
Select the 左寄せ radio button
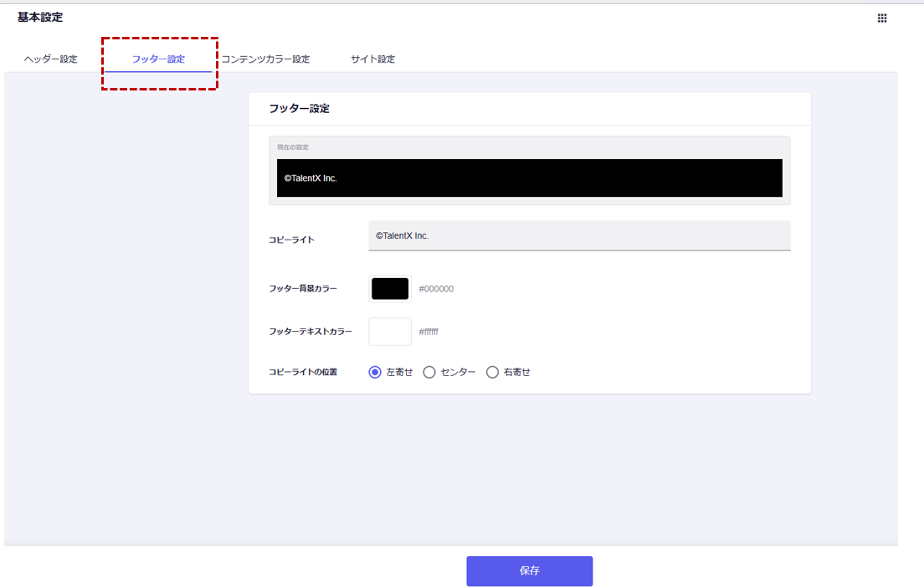[x=375, y=373]
